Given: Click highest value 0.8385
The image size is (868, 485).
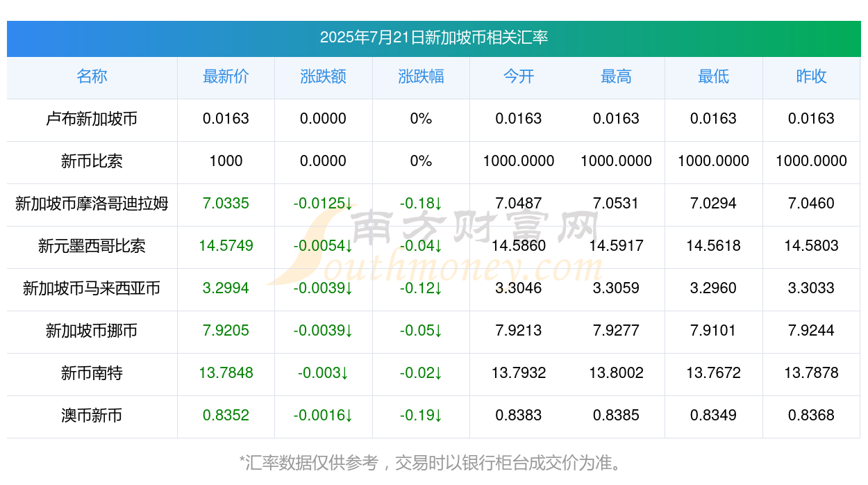Looking at the screenshot, I should point(616,416).
